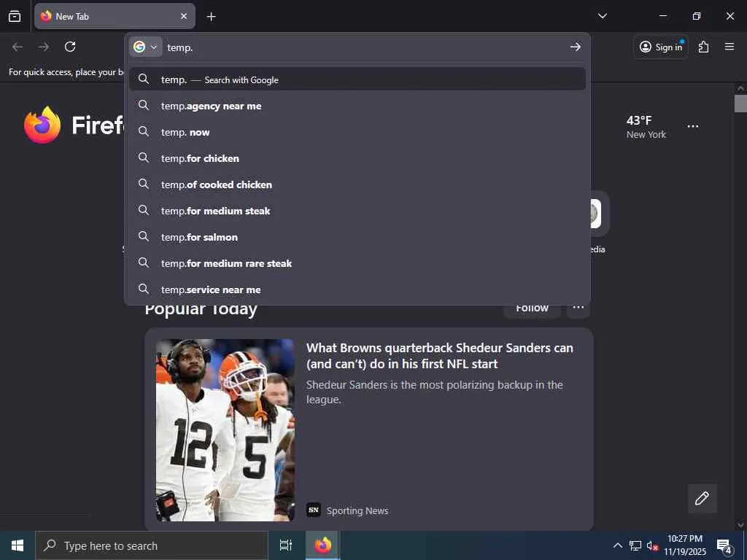The height and width of the screenshot is (560, 747).
Task: Choose suggestion 'temp.for salmon'
Action: 357,237
